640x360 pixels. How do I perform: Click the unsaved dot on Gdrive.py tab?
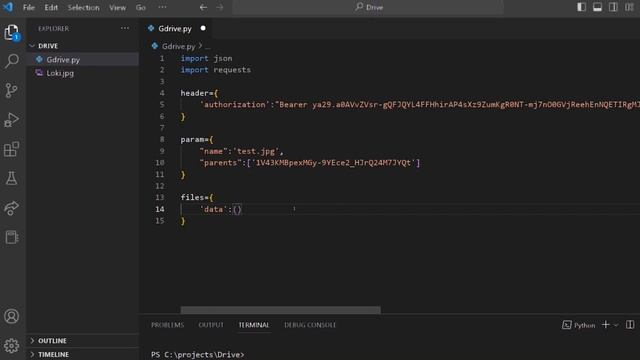[203, 28]
